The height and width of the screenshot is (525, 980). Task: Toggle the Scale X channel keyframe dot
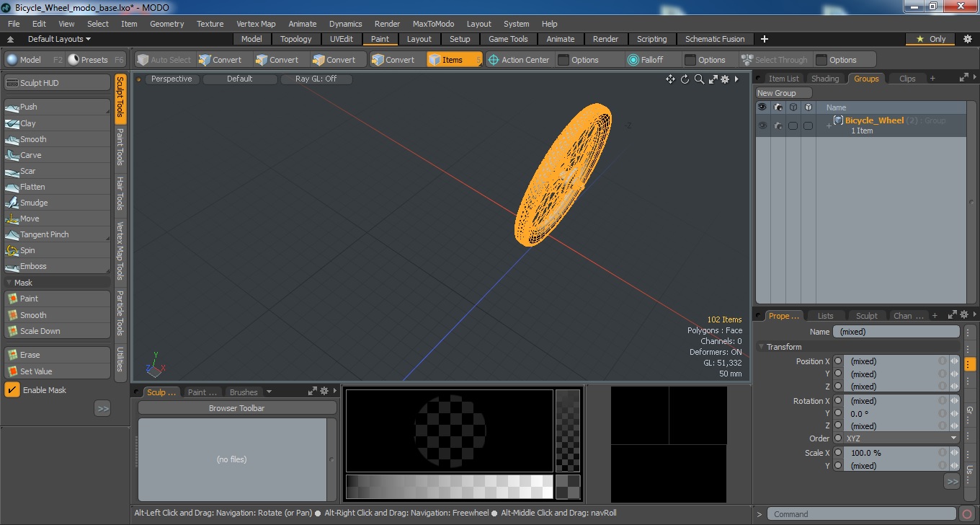click(x=838, y=453)
